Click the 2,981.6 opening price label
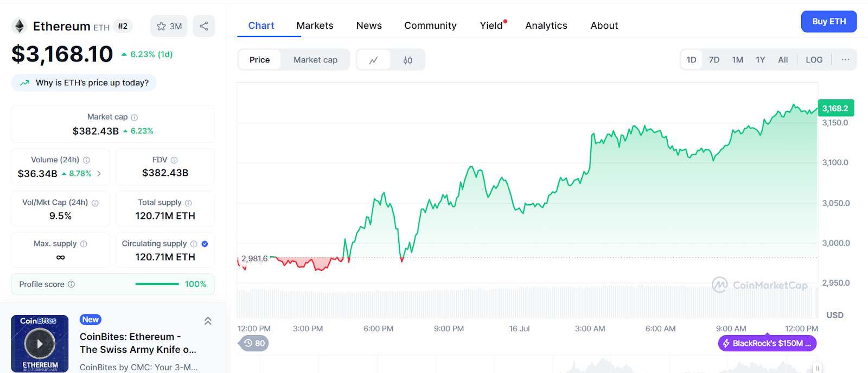The width and height of the screenshot is (868, 373). click(x=254, y=258)
